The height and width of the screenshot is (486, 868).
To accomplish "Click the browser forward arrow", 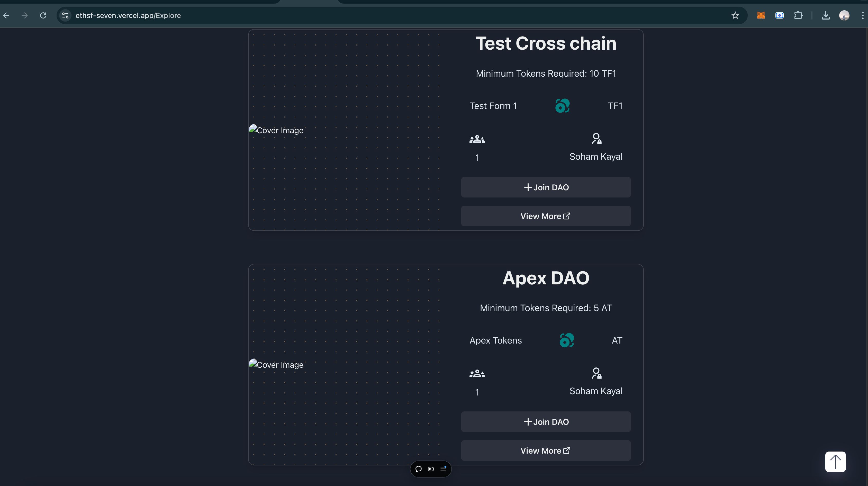I will pyautogui.click(x=25, y=15).
